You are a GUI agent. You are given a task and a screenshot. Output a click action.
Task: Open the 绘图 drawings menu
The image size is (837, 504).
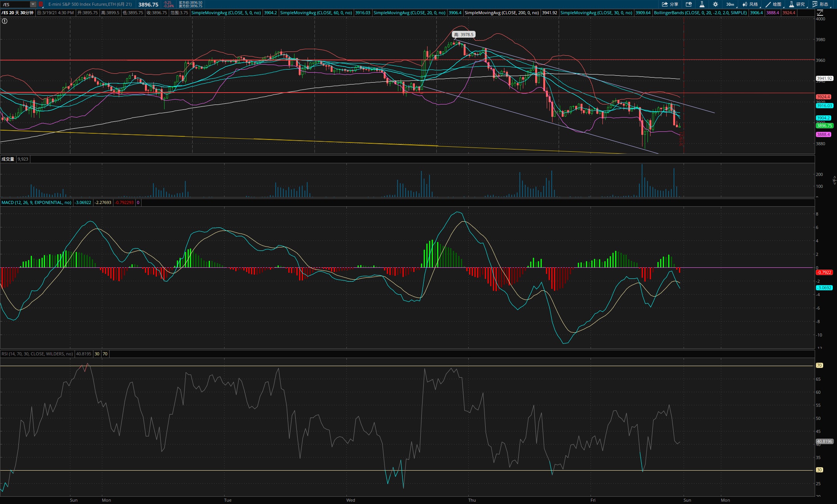(773, 4)
